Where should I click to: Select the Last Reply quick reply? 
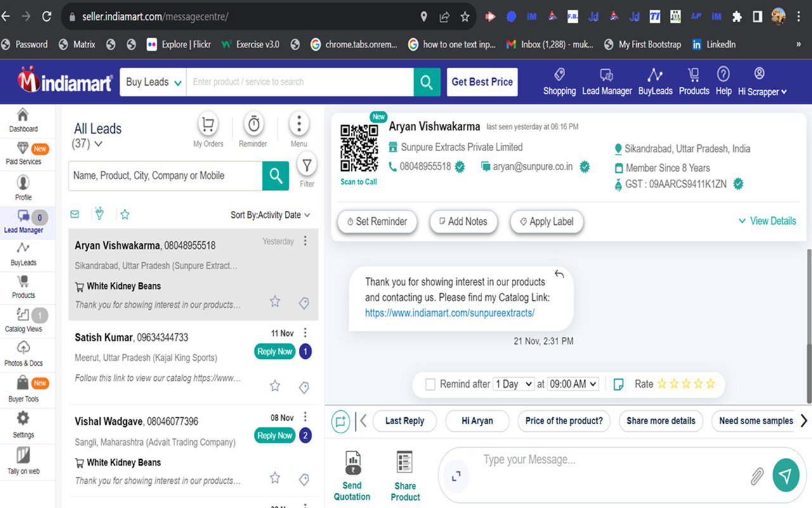click(405, 421)
